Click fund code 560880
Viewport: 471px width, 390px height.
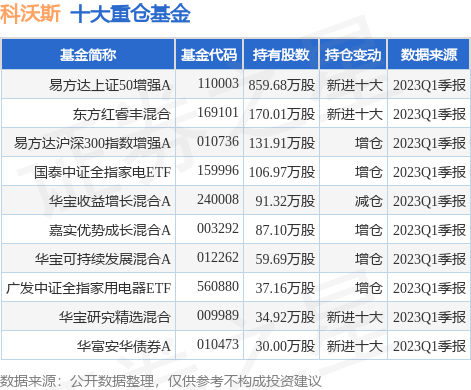pos(218,286)
